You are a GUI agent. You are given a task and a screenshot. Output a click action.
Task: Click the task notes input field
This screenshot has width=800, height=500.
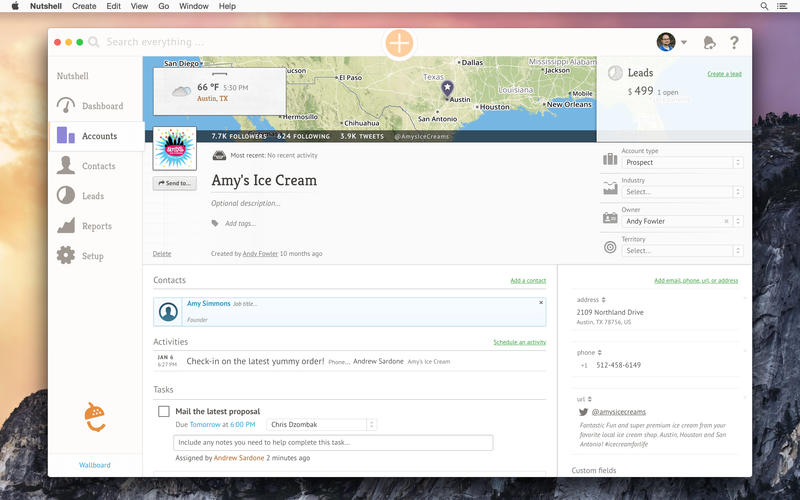pos(333,442)
